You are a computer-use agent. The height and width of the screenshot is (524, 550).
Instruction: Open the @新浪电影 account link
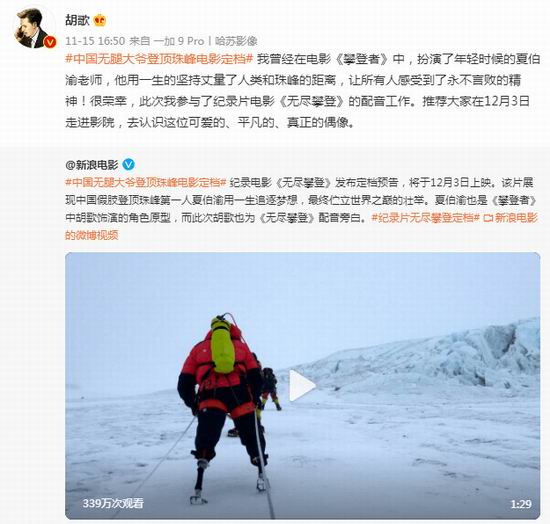(x=92, y=164)
